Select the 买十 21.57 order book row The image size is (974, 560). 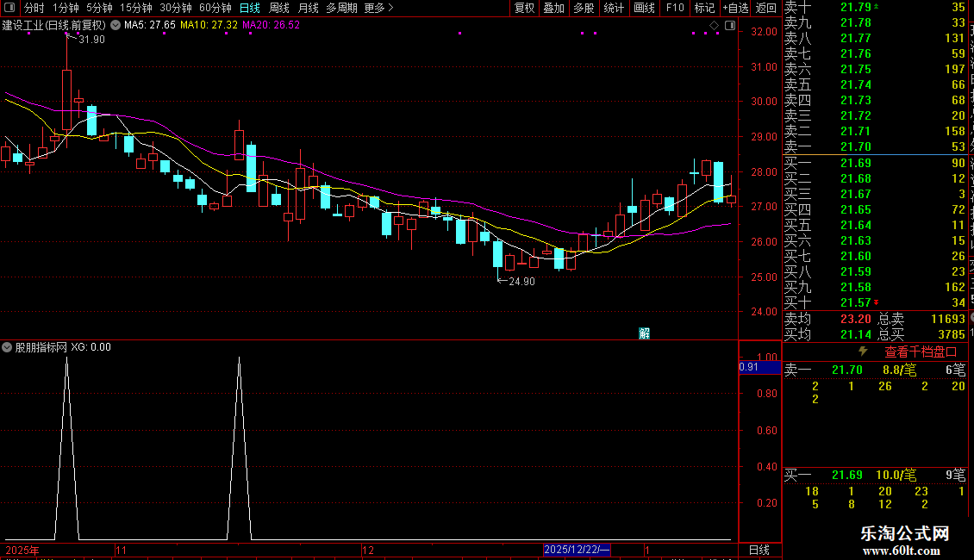click(x=875, y=302)
